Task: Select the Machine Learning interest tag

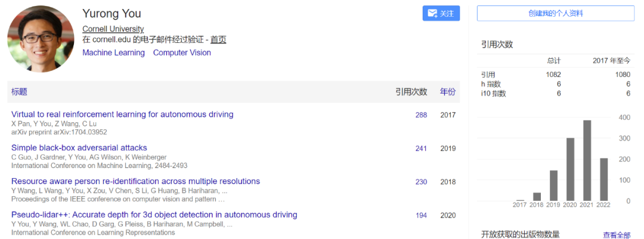Action: pyautogui.click(x=113, y=52)
